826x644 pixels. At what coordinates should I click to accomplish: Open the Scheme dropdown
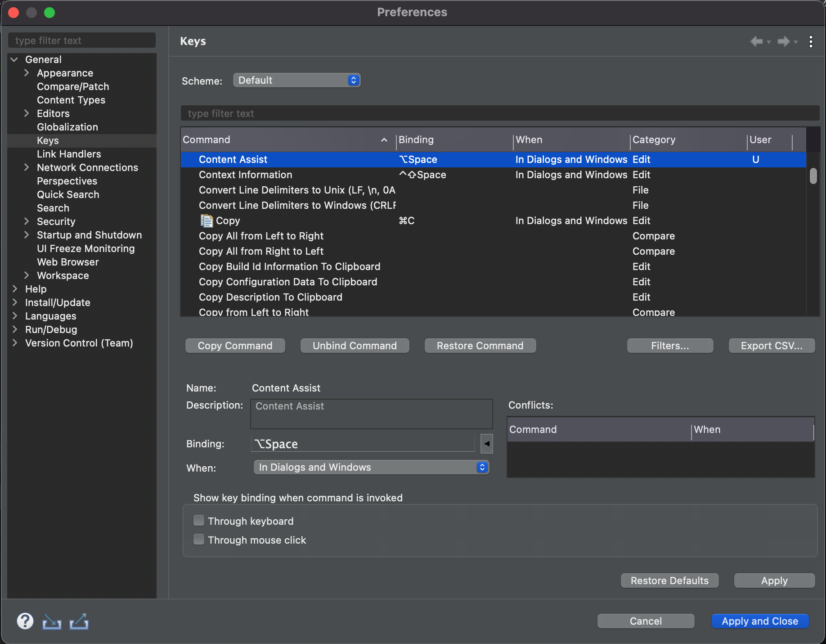pyautogui.click(x=296, y=80)
